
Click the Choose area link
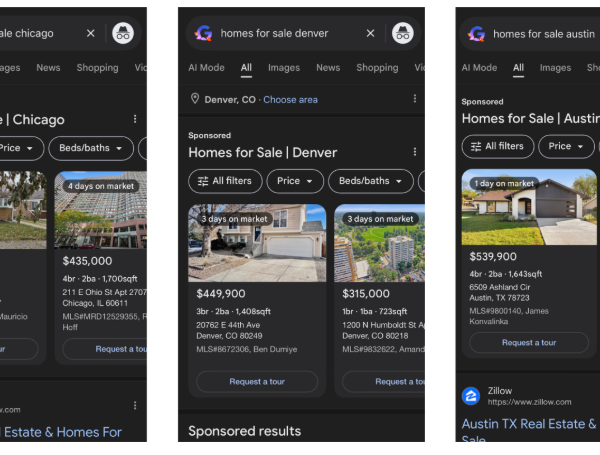click(x=290, y=100)
